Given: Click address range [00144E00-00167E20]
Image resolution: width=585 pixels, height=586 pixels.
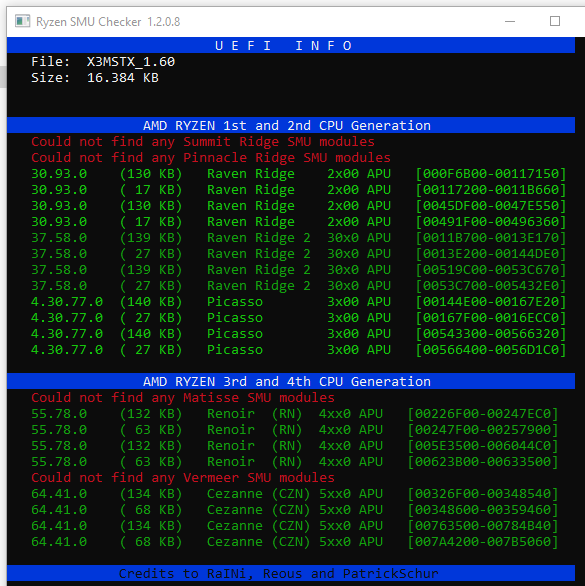Looking at the screenshot, I should pyautogui.click(x=491, y=302).
